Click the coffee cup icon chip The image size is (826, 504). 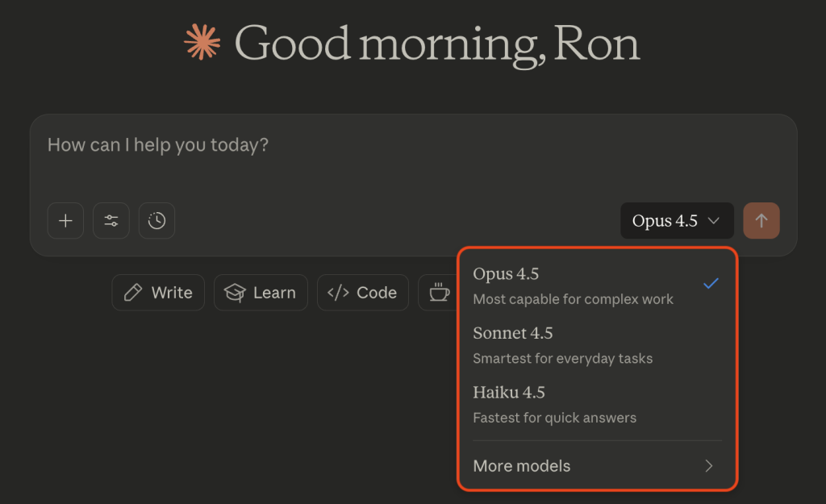click(x=439, y=293)
